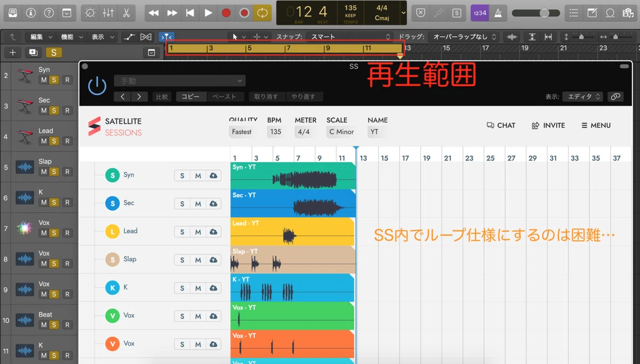Click the add track plus button
Image resolution: width=640 pixels, height=364 pixels.
point(13,52)
